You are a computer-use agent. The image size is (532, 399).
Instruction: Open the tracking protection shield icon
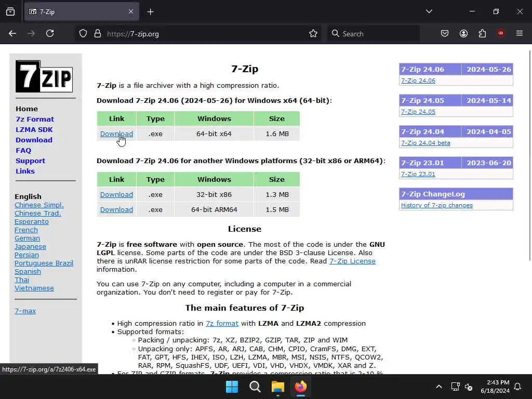click(83, 34)
